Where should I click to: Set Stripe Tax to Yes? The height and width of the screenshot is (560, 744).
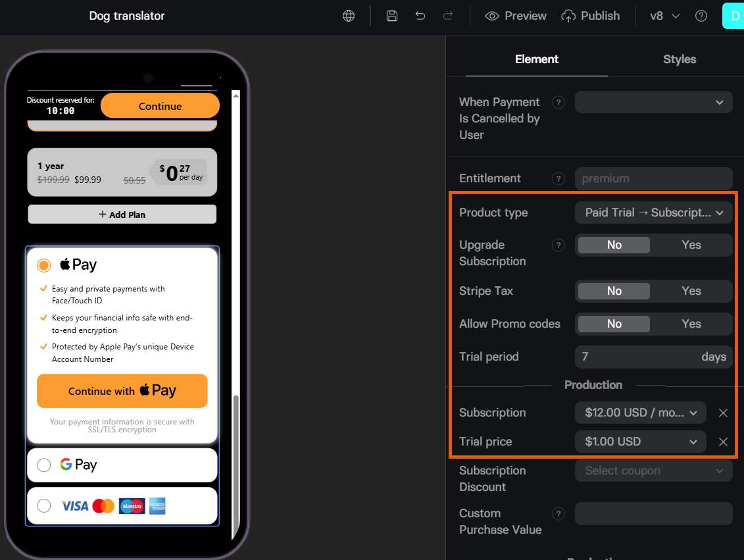click(691, 291)
